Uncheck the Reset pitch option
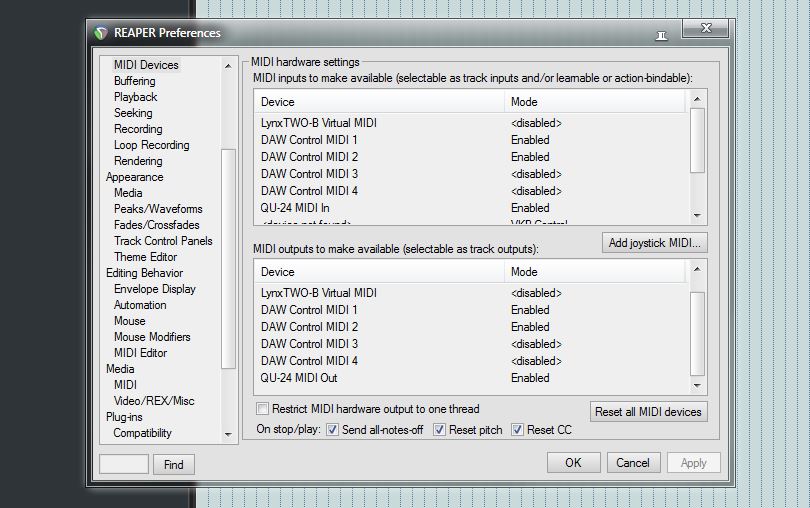The image size is (810, 508). coord(439,430)
